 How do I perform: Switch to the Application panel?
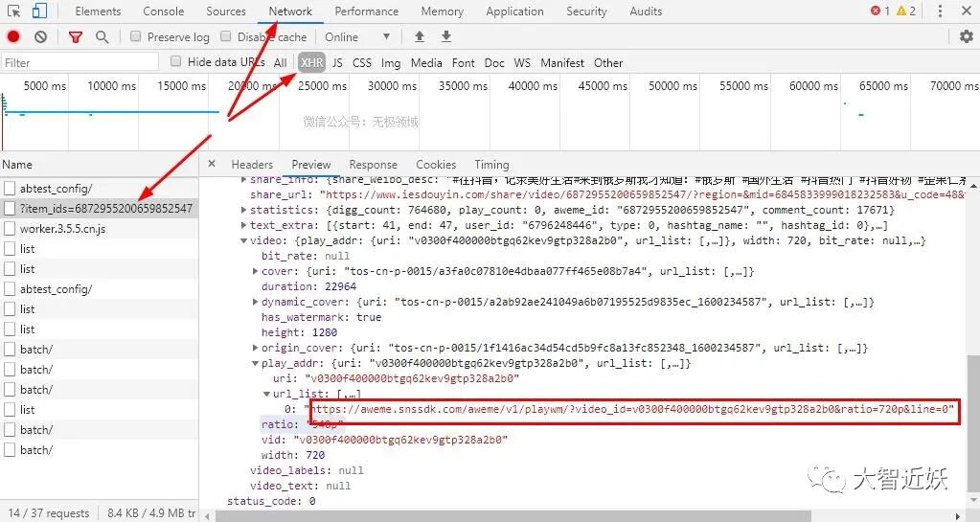(515, 11)
